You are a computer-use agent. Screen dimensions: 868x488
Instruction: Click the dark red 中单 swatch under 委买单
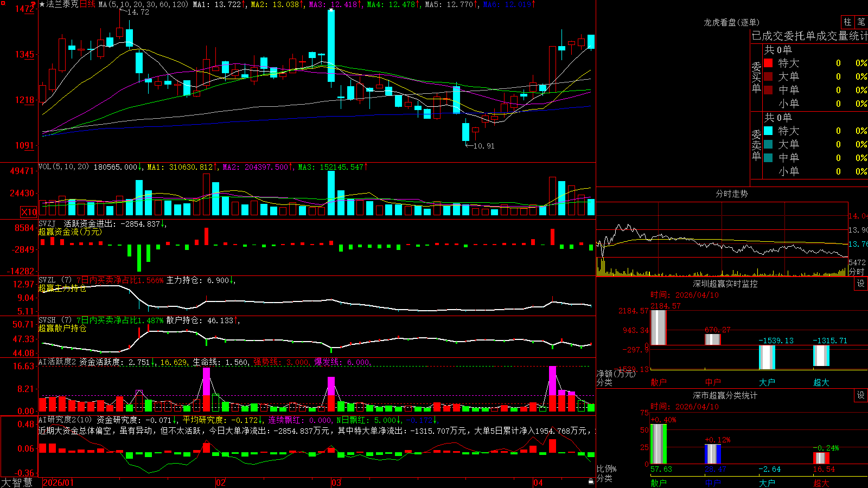(768, 89)
